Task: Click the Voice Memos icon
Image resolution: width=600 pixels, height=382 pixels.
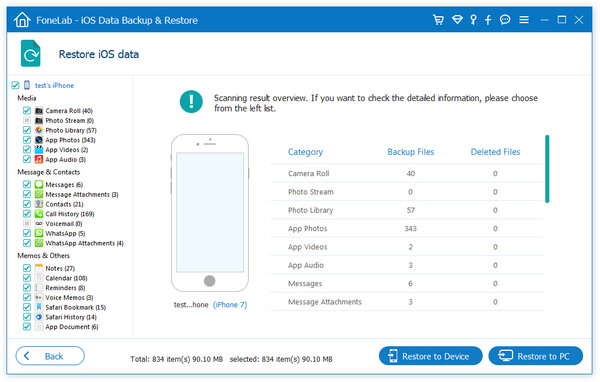Action: pyautogui.click(x=39, y=297)
